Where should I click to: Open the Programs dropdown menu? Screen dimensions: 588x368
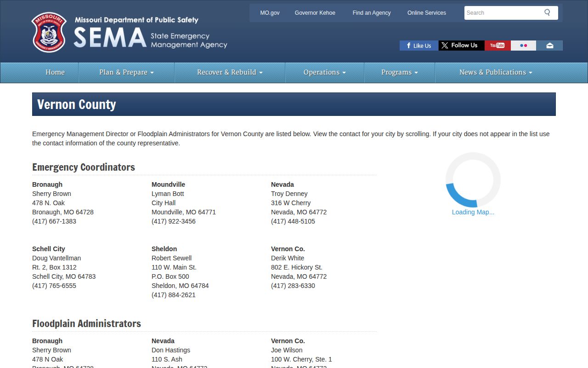click(400, 72)
